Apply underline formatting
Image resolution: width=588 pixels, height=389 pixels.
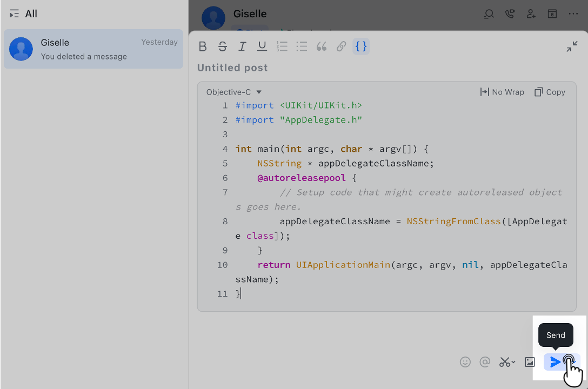(262, 46)
